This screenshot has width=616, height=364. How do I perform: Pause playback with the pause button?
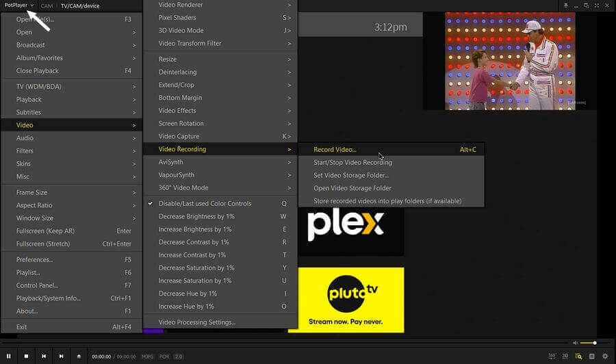click(8, 356)
